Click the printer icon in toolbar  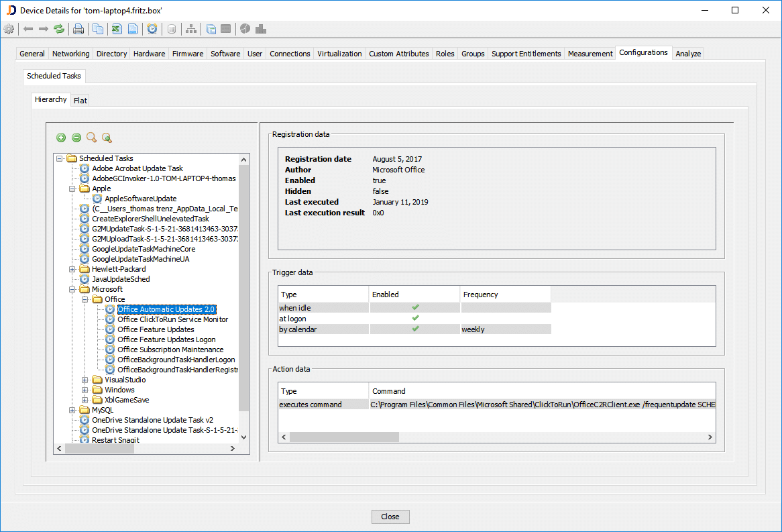pos(78,29)
